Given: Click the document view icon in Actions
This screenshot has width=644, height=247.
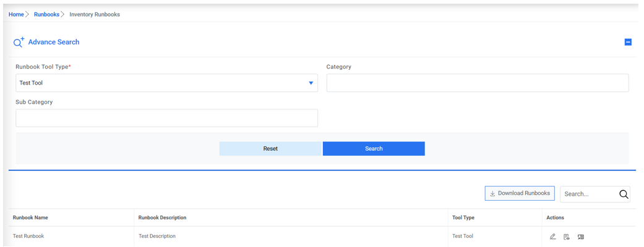Looking at the screenshot, I should pyautogui.click(x=566, y=237).
